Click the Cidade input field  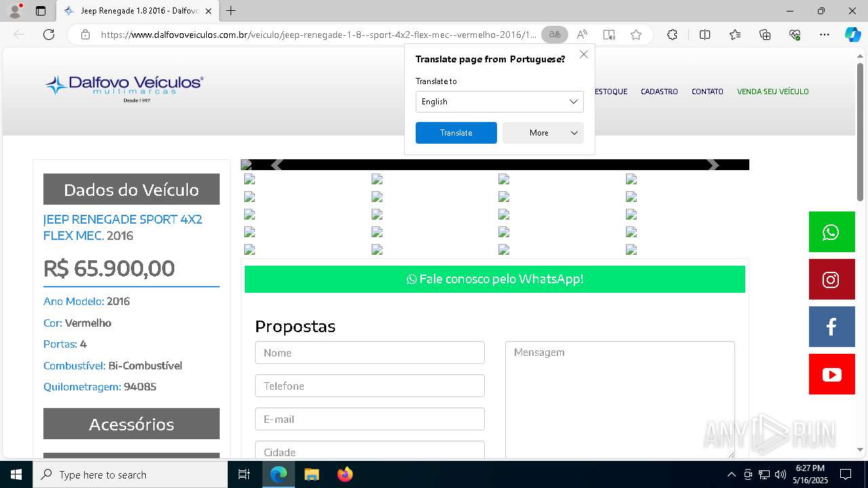370,450
